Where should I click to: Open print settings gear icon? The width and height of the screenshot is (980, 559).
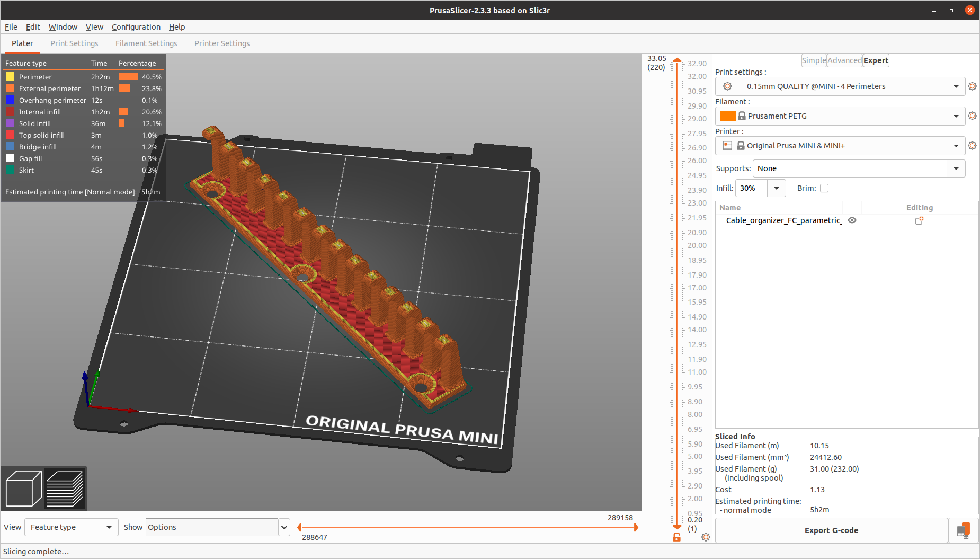(x=972, y=86)
